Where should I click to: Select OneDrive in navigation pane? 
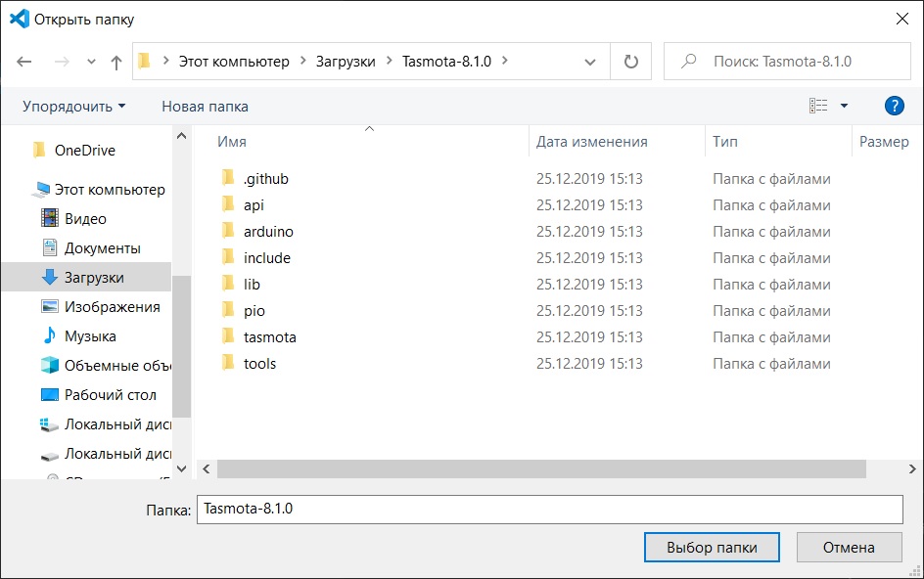pyautogui.click(x=85, y=151)
